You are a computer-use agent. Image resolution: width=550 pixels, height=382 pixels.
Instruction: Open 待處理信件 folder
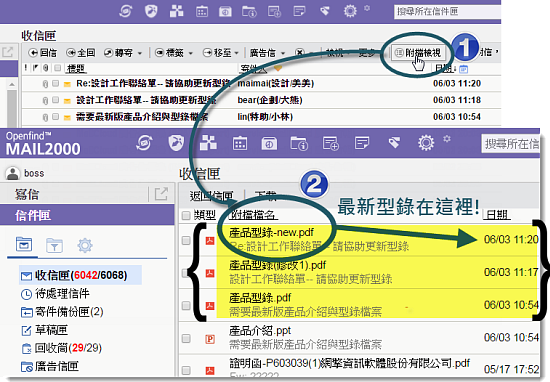tap(55, 293)
